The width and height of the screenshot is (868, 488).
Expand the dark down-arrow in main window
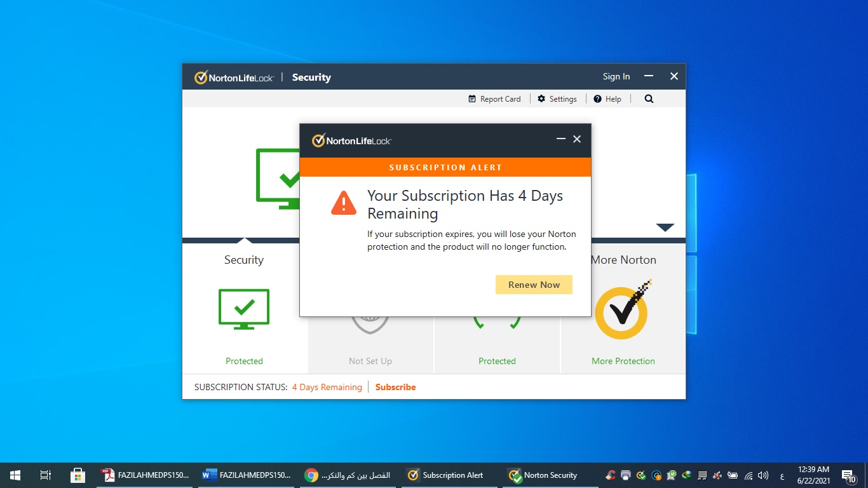point(665,227)
